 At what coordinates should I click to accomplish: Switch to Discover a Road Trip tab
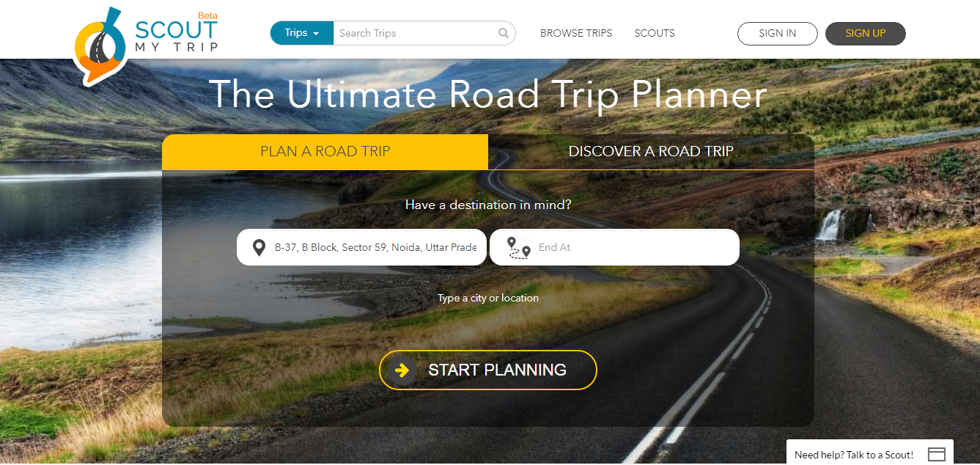pos(651,152)
